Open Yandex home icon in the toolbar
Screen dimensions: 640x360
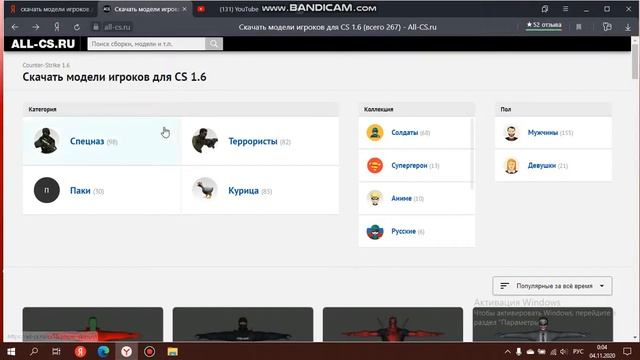[57, 27]
